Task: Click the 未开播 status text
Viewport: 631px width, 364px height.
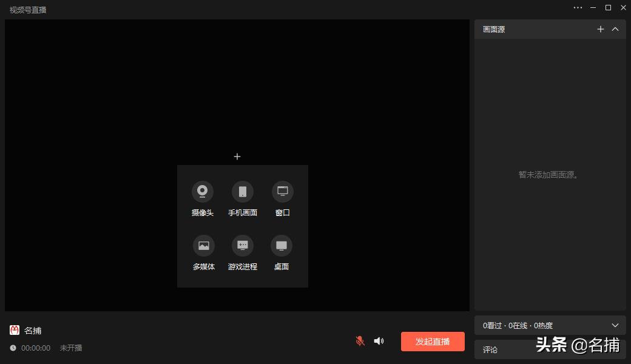Action: point(71,348)
